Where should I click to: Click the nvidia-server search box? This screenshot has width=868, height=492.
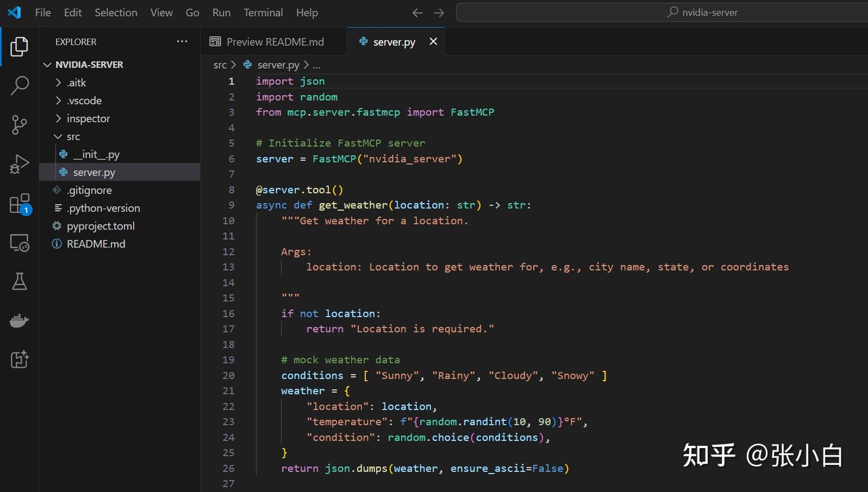pos(661,13)
